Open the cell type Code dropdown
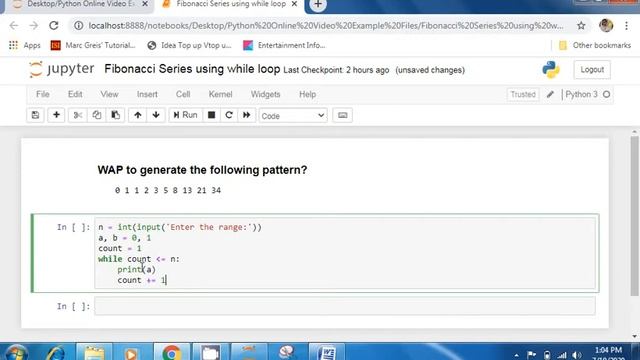This screenshot has height=360, width=640. pyautogui.click(x=293, y=116)
